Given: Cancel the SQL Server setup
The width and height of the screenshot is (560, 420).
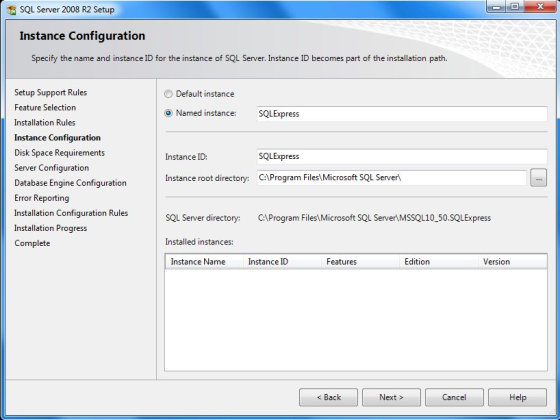Looking at the screenshot, I should [x=454, y=397].
